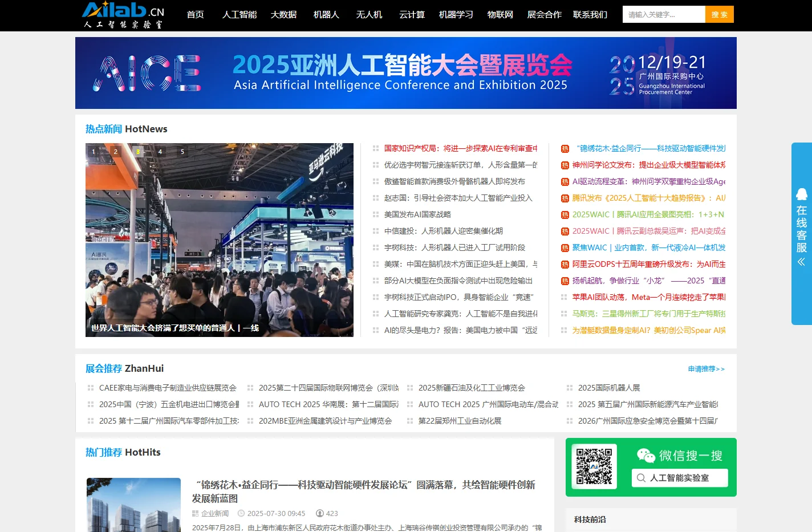
Task: Click hot icon beside 神州问学论文发布 headline
Action: click(x=565, y=165)
